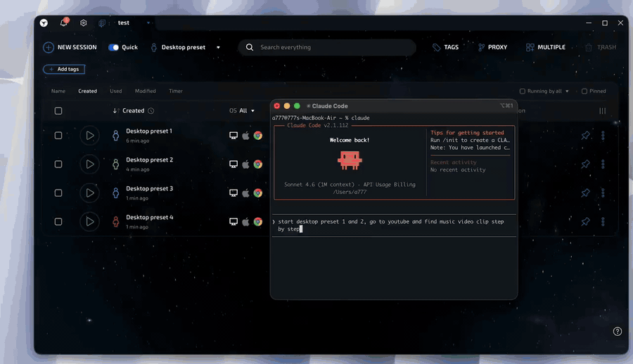Start Desktop preset 1 session
Screen dimensions: 633x364
[x=89, y=136]
